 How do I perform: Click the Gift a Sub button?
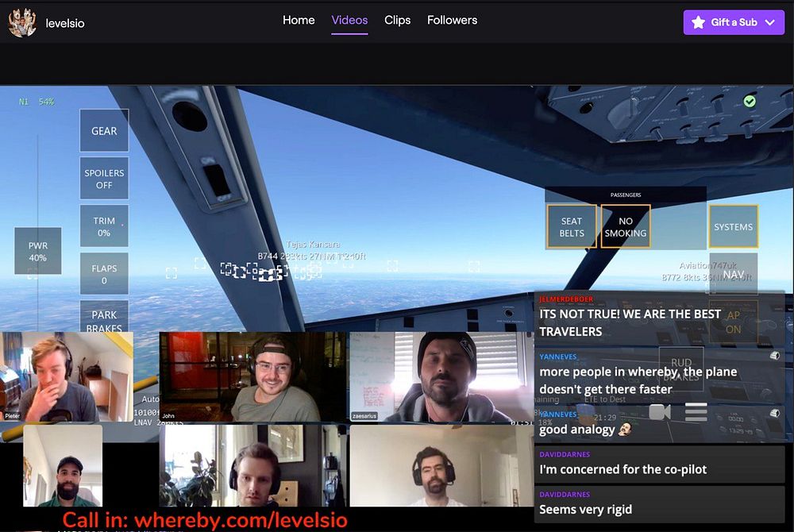click(x=734, y=22)
